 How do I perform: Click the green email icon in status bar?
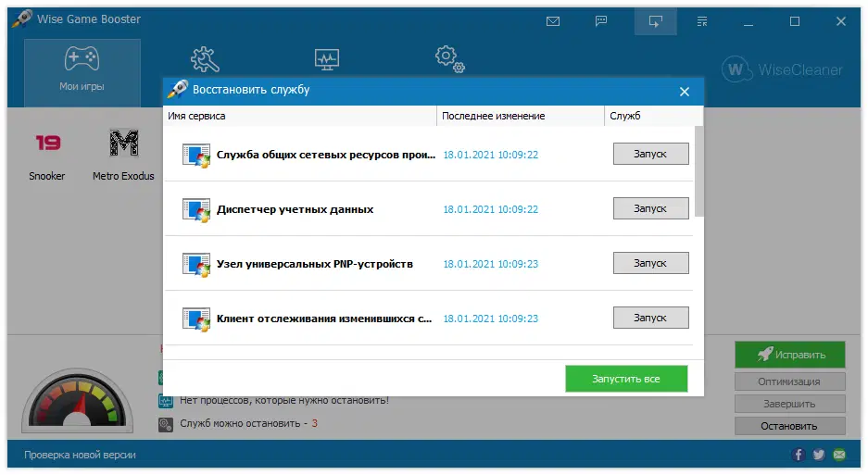(839, 455)
